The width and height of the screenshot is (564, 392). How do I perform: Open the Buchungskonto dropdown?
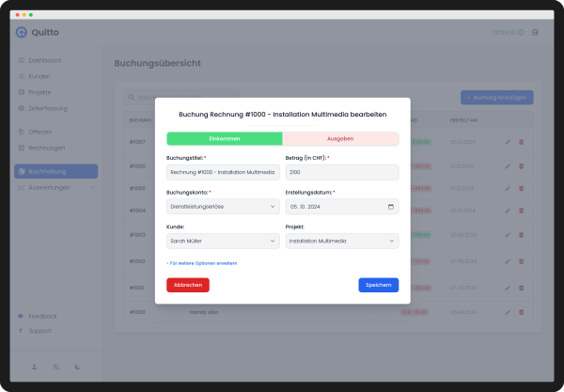tap(222, 206)
